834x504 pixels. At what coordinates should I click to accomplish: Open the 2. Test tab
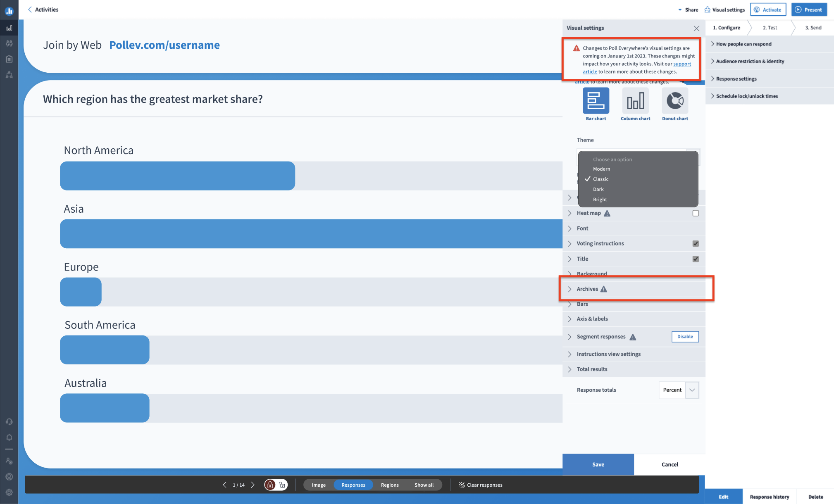point(770,28)
